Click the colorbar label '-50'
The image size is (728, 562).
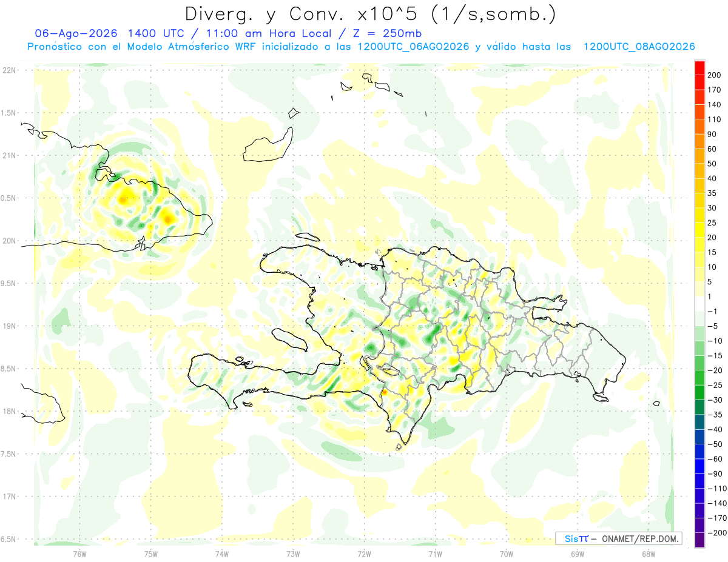714,444
